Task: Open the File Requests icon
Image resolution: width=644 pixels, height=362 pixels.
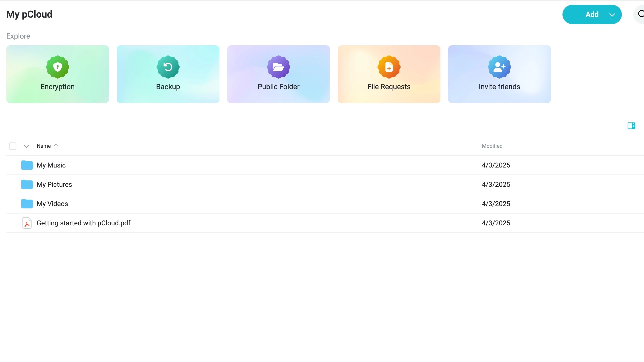Action: click(389, 67)
